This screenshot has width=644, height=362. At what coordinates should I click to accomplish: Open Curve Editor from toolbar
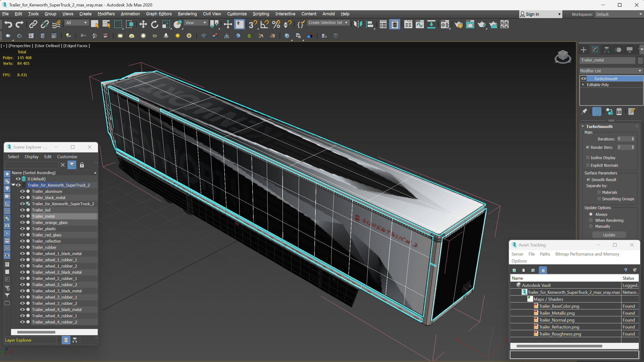pyautogui.click(x=420, y=24)
